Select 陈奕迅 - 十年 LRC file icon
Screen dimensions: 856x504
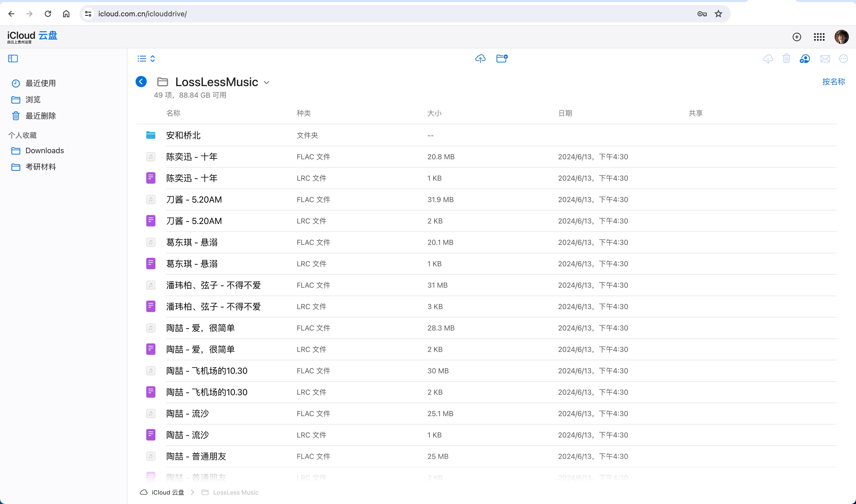(x=151, y=178)
